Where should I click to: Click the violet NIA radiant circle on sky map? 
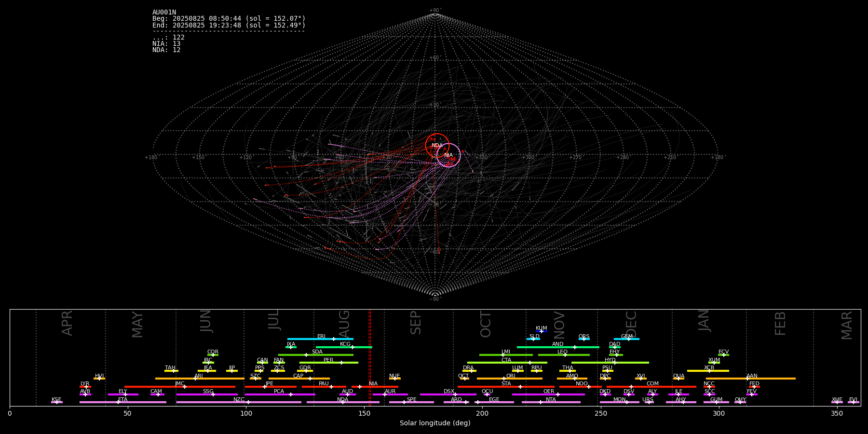click(x=448, y=155)
